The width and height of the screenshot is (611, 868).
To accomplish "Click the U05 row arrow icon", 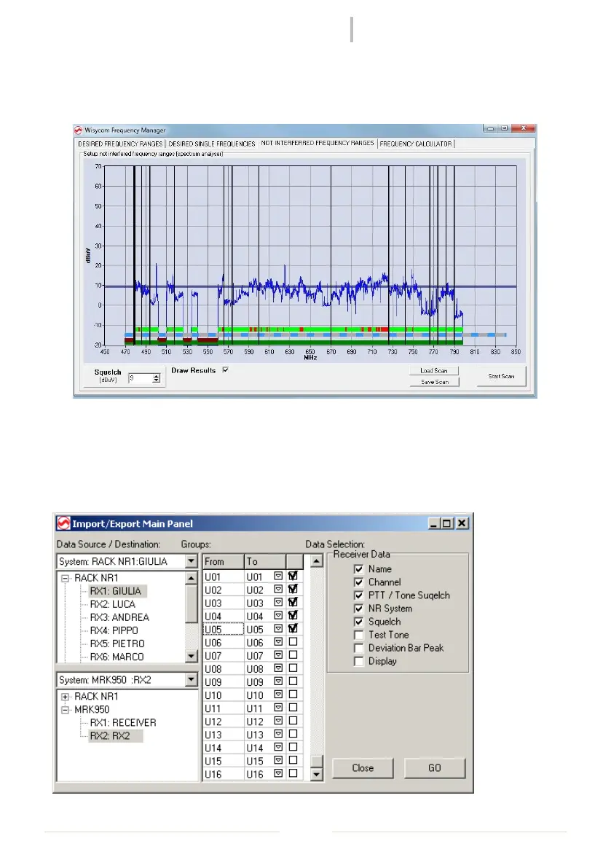I will 278,628.
